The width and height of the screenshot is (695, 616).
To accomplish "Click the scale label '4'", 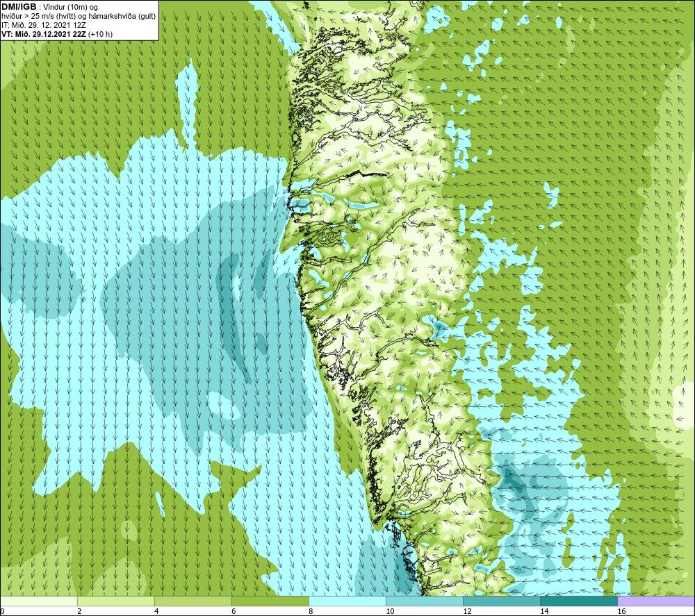I will pyautogui.click(x=156, y=612).
